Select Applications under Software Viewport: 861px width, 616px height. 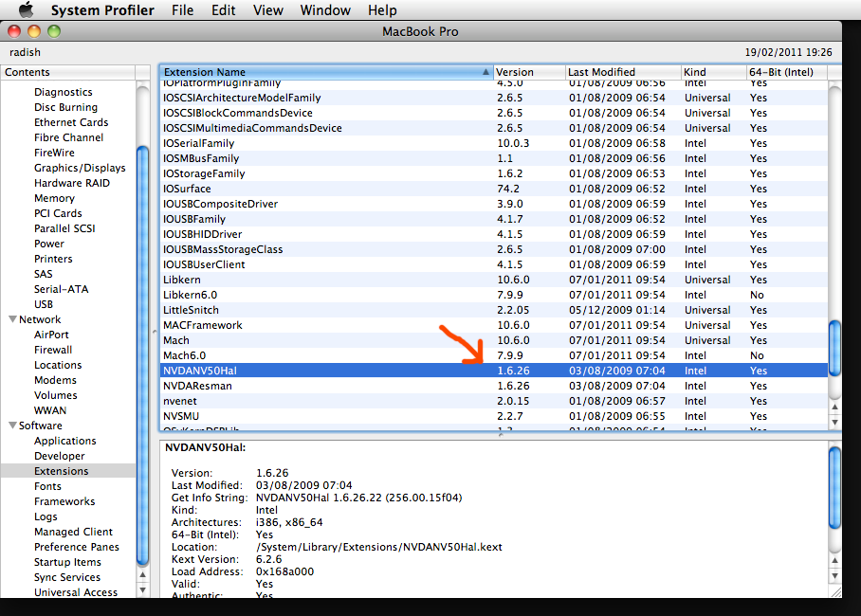pos(64,441)
